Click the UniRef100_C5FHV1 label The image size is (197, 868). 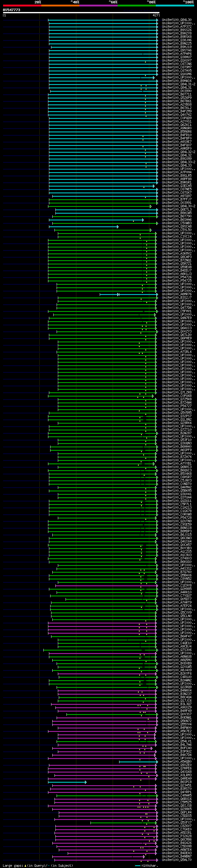point(177,311)
